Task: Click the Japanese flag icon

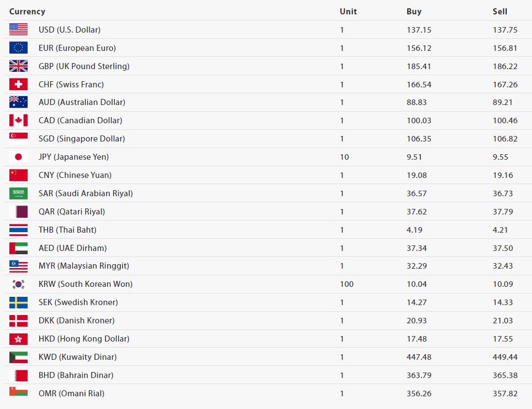Action: point(18,157)
